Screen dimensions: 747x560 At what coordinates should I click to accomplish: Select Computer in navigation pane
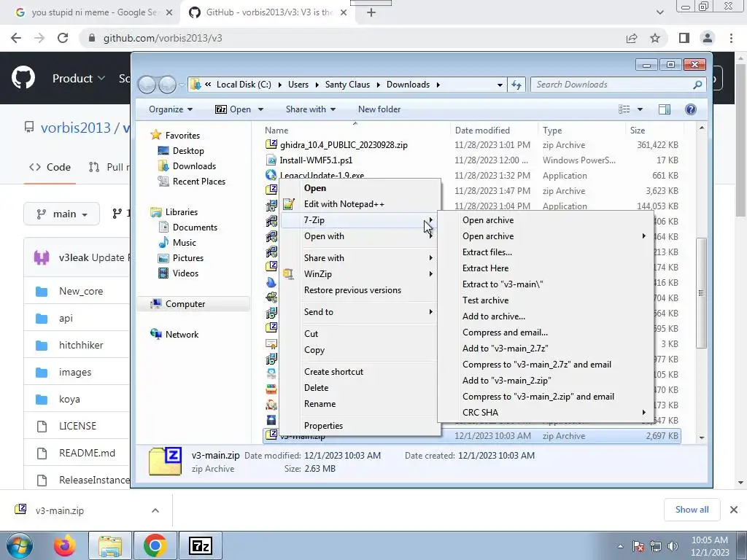[x=185, y=304]
